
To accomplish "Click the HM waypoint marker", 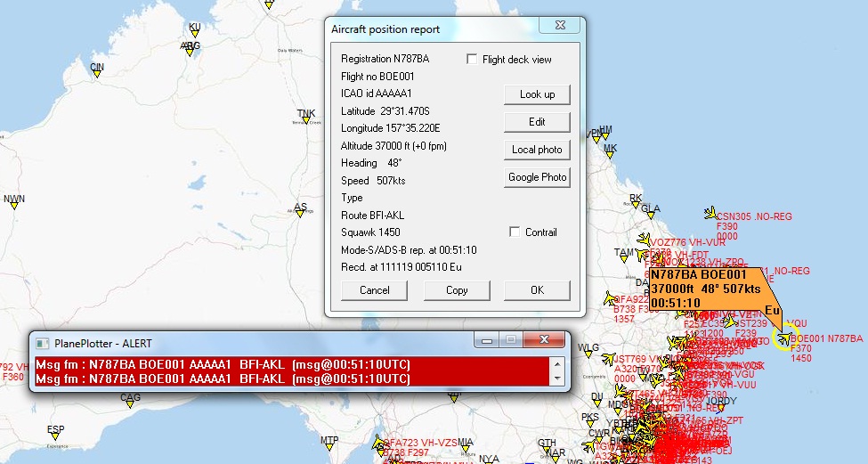I will tap(605, 137).
